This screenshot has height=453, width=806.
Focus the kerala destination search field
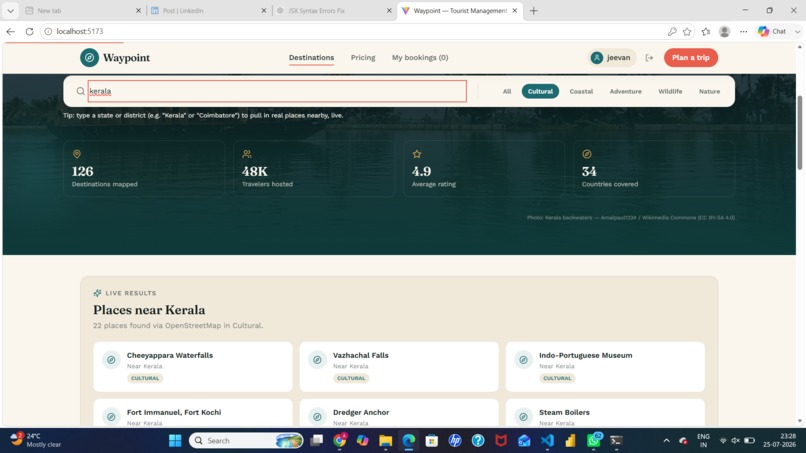[277, 91]
